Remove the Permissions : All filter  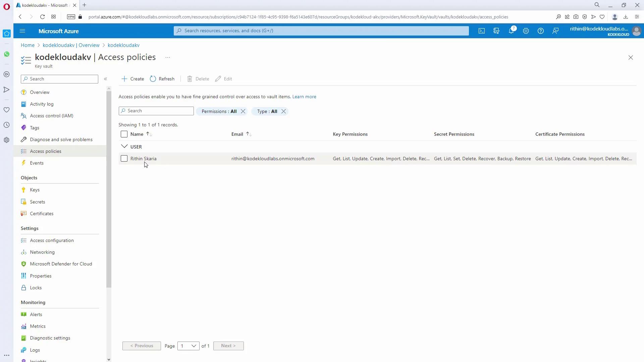click(x=243, y=111)
